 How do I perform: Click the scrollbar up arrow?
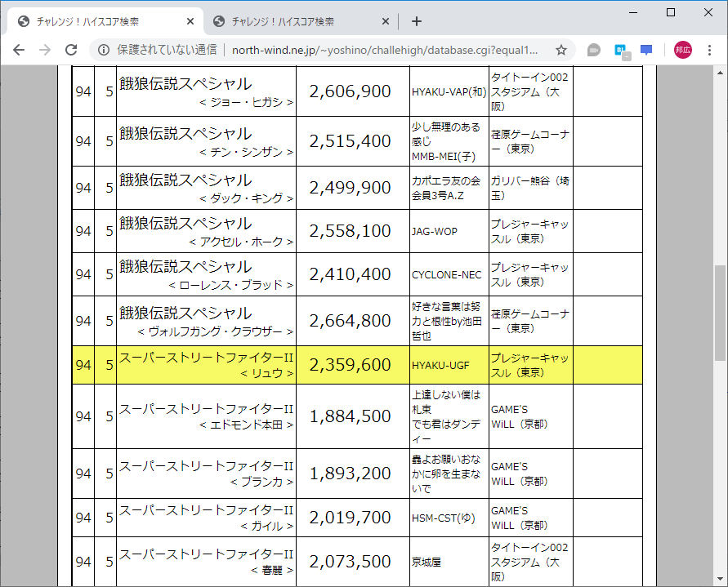[720, 73]
